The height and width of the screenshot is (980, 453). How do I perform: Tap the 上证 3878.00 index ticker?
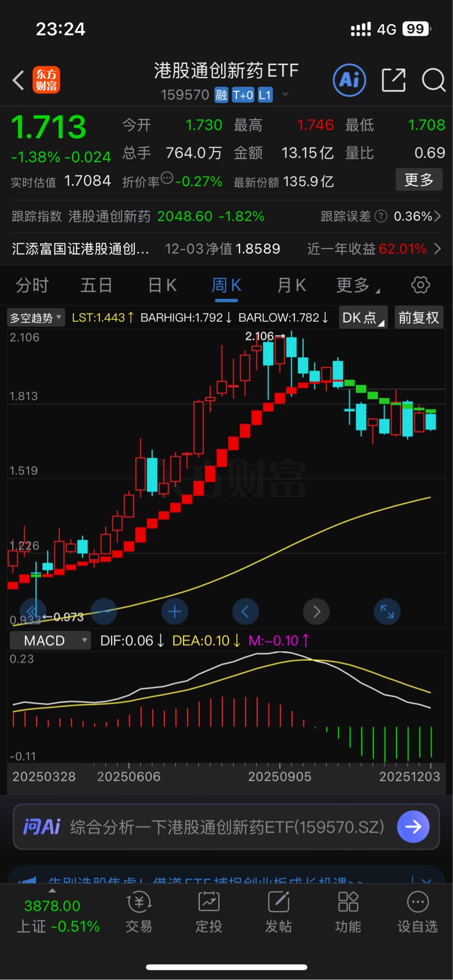(x=58, y=915)
